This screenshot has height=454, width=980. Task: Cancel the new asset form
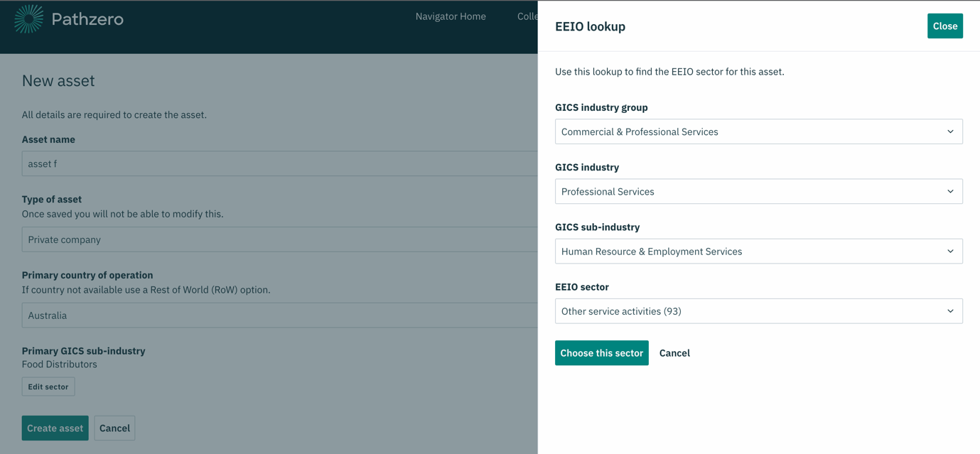[114, 428]
